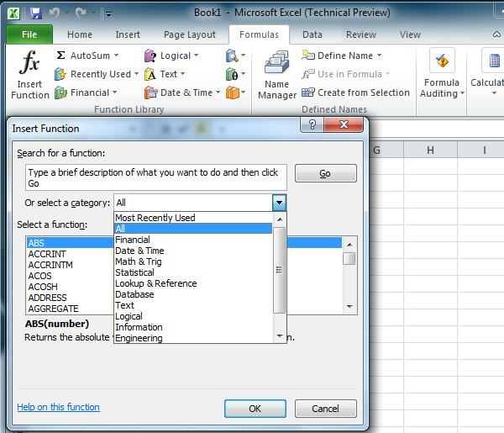This screenshot has width=504, height=433.
Task: Switch to the Home tab
Action: click(80, 34)
